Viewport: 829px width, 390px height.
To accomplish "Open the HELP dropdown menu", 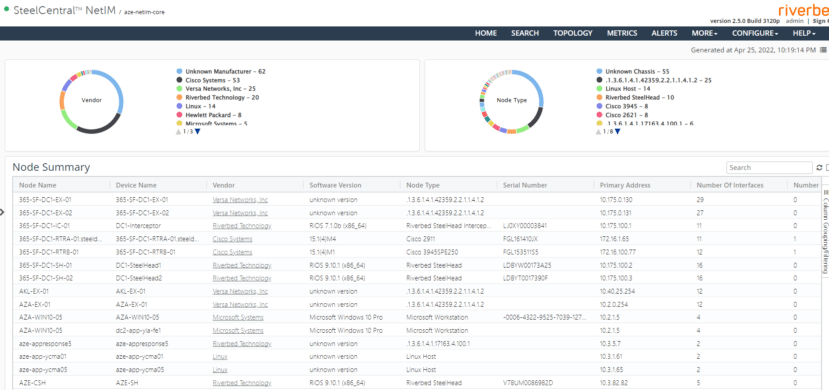I will tap(804, 33).
